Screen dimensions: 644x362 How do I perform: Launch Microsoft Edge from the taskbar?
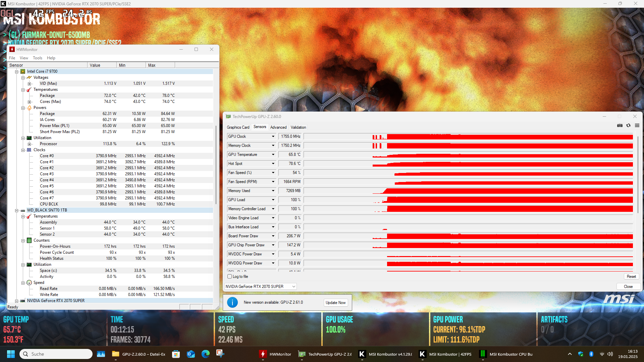tap(206, 354)
